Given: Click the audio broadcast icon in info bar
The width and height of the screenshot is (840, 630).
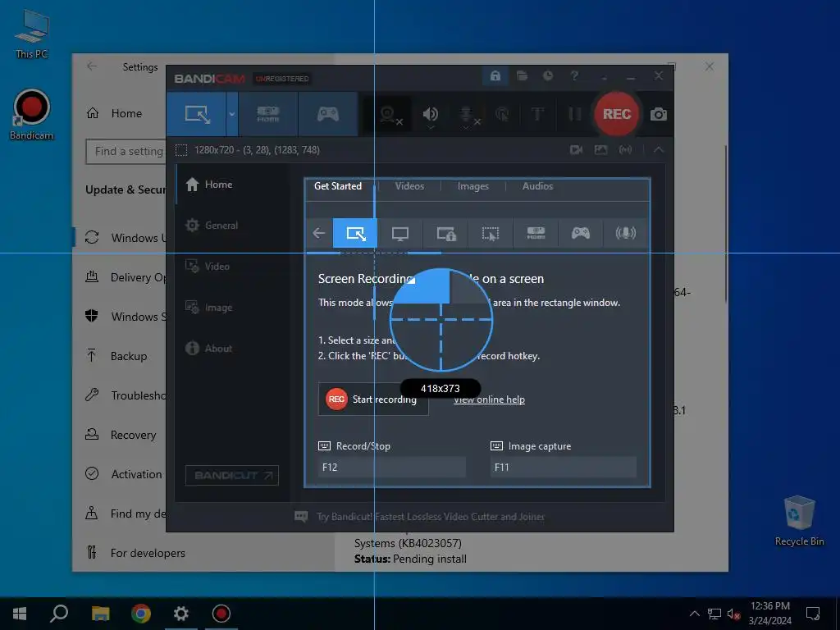Looking at the screenshot, I should 625,150.
